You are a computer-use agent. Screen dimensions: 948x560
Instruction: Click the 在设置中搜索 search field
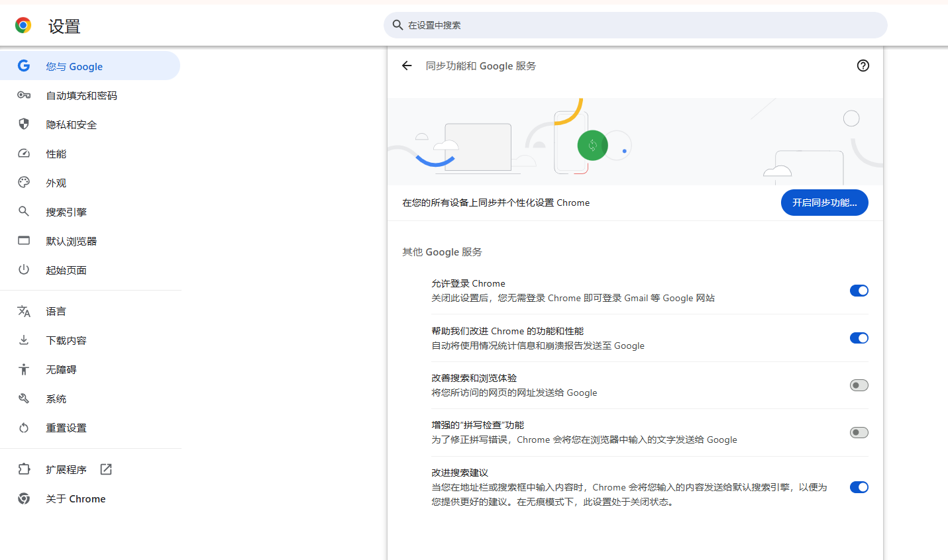[x=635, y=25]
